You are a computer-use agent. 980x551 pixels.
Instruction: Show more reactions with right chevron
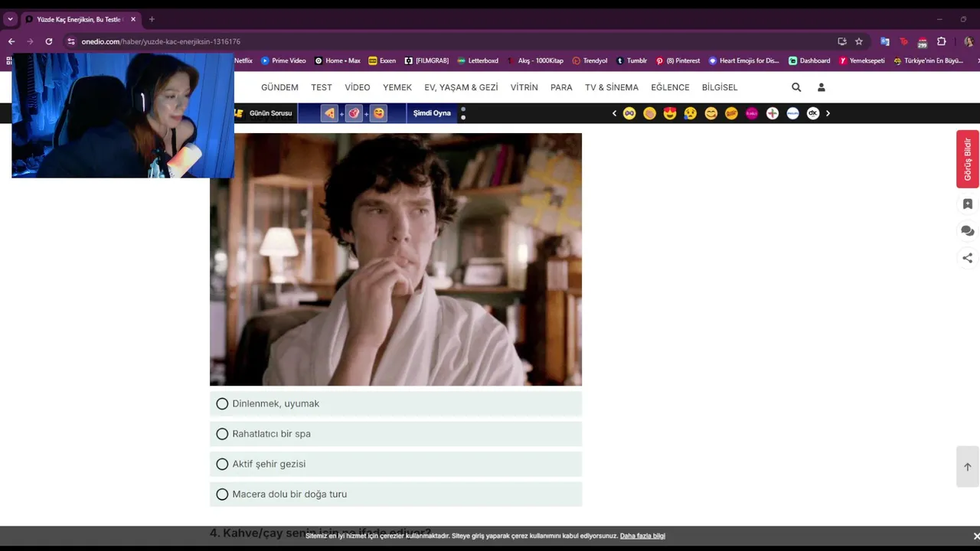tap(828, 113)
